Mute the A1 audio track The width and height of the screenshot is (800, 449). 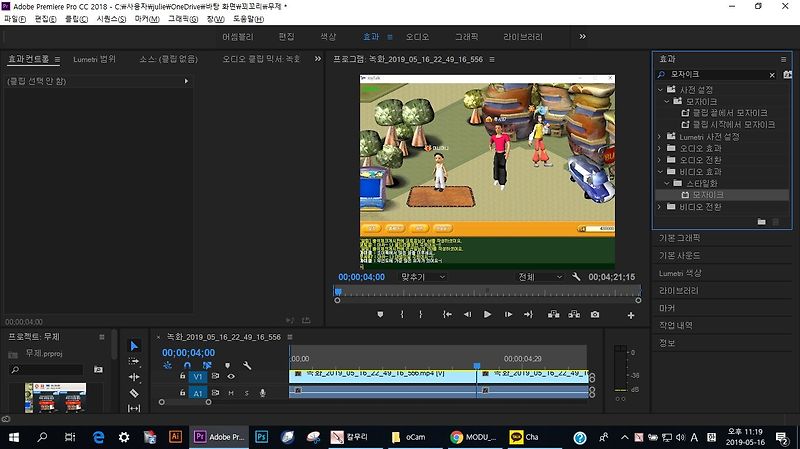[x=231, y=393]
